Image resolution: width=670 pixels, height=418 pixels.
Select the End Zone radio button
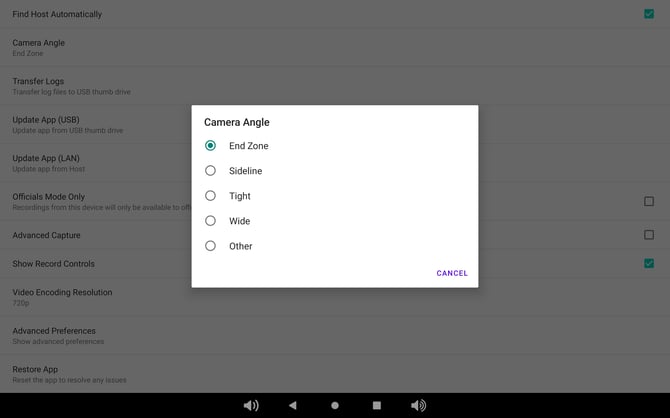click(210, 145)
